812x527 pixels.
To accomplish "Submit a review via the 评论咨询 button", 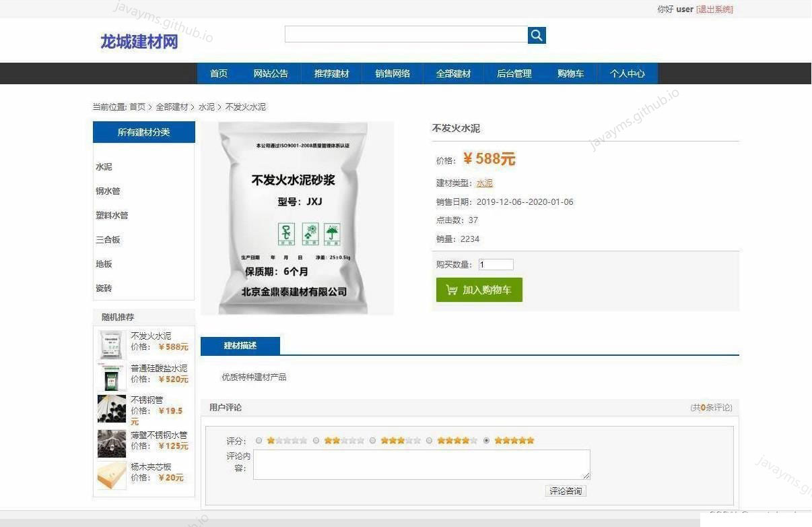I will pyautogui.click(x=566, y=491).
